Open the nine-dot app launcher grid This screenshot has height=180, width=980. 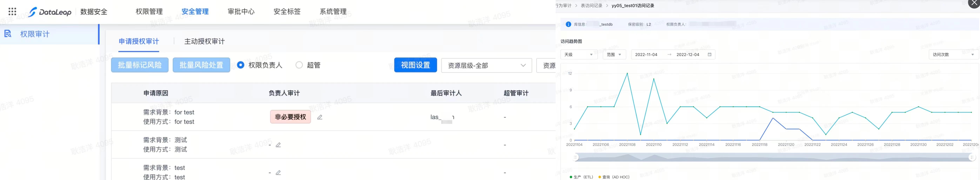(x=12, y=11)
